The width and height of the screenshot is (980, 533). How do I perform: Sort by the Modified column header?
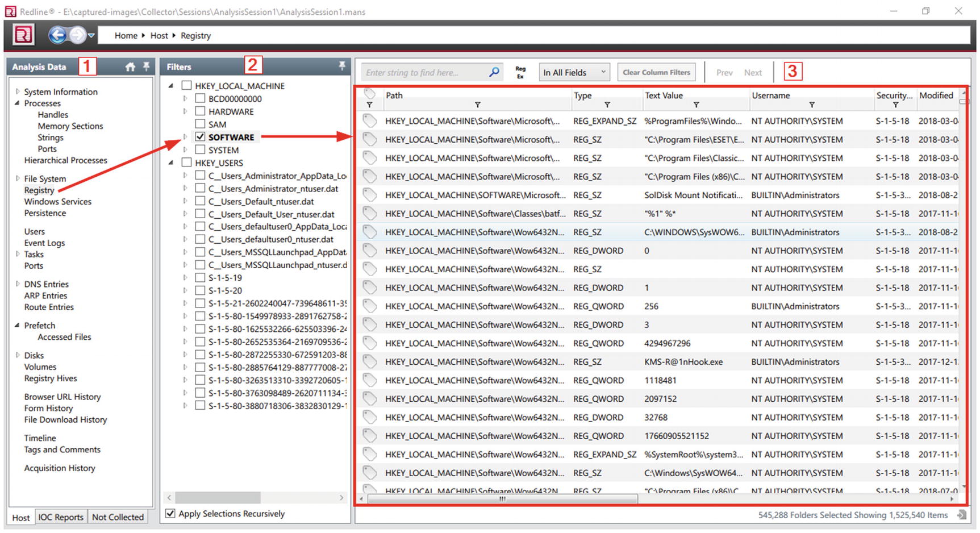pos(936,95)
